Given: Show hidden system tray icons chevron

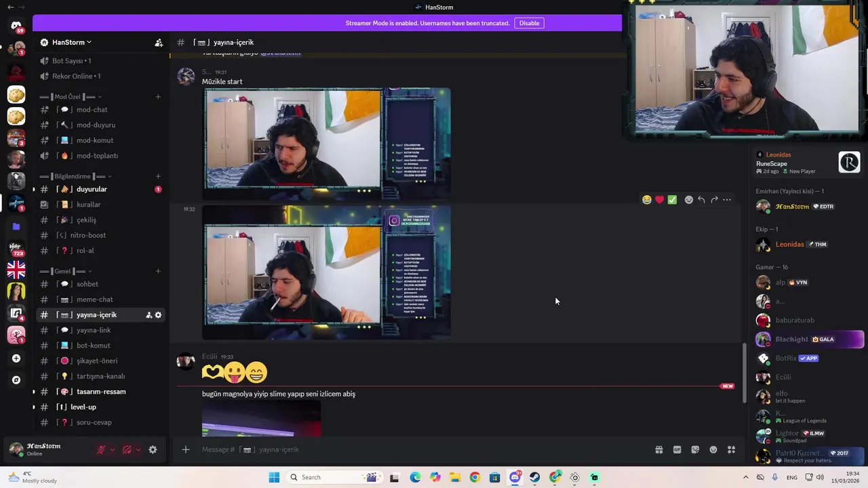Looking at the screenshot, I should coord(746,477).
